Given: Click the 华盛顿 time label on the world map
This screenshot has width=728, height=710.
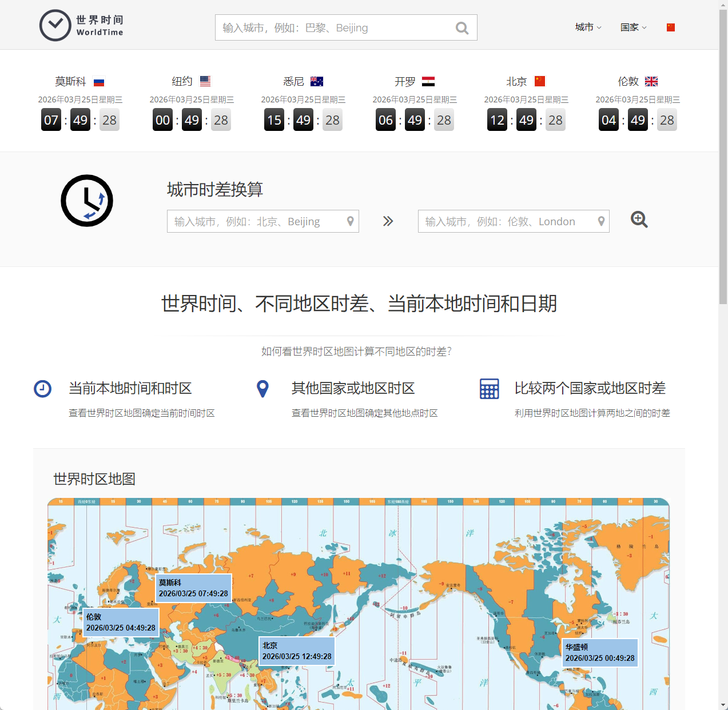Looking at the screenshot, I should [599, 652].
